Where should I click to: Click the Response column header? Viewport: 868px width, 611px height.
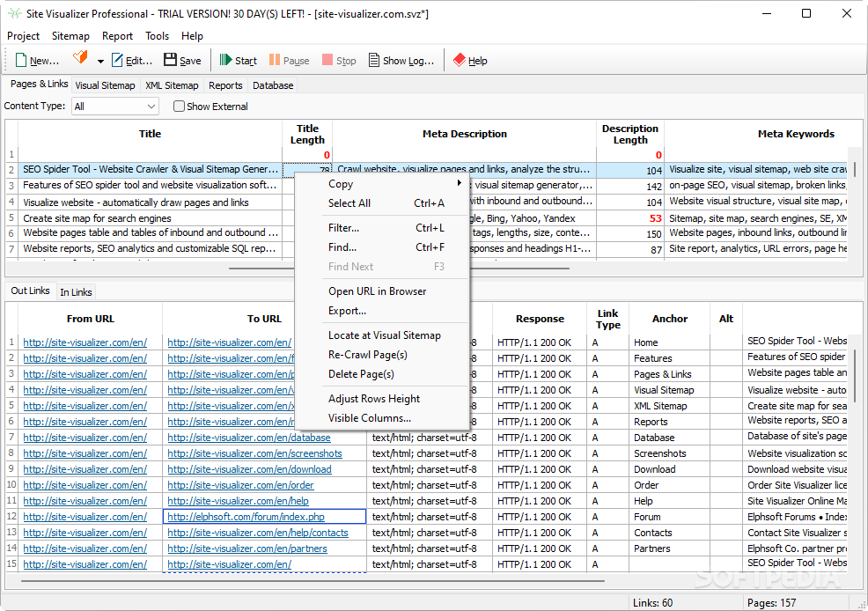click(x=540, y=319)
